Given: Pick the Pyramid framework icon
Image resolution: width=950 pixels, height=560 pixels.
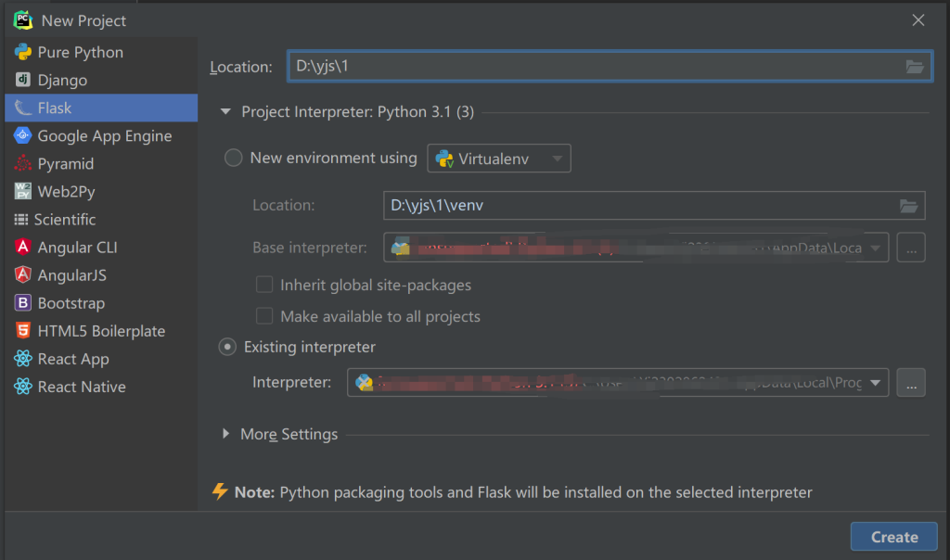Looking at the screenshot, I should tap(22, 164).
